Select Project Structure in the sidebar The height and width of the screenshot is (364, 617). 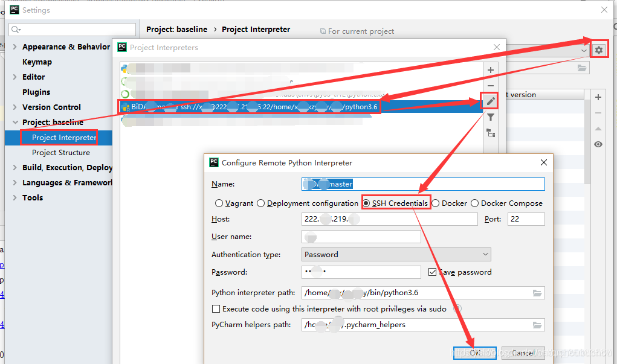(x=61, y=152)
